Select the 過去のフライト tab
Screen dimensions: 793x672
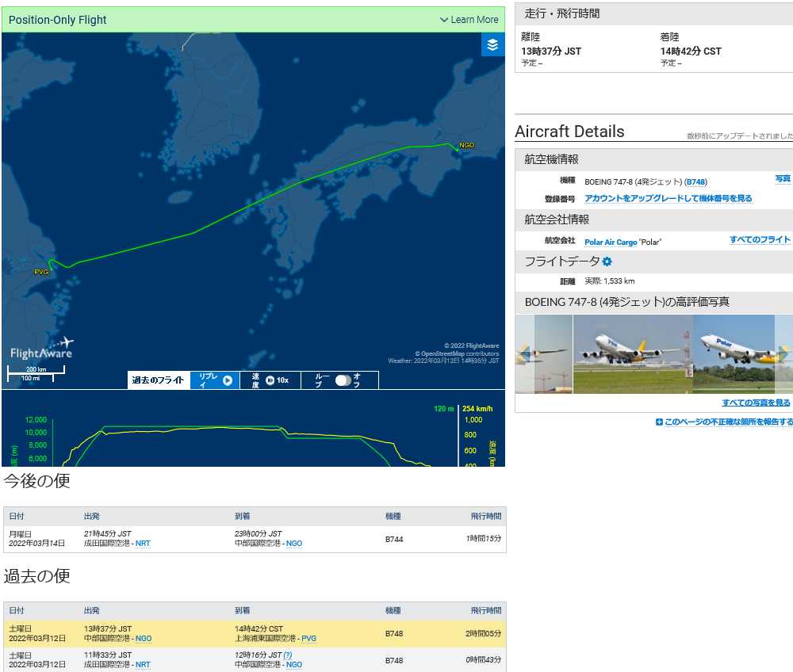pos(159,380)
